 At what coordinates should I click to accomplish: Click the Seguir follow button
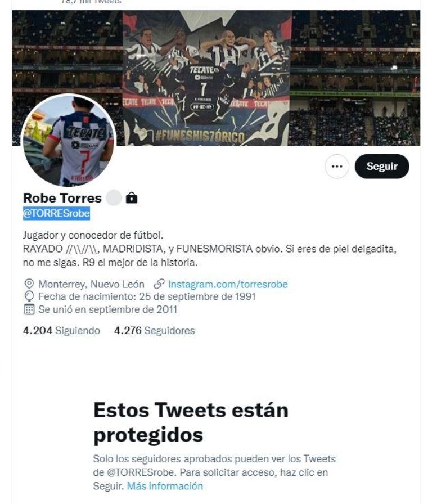coord(382,166)
